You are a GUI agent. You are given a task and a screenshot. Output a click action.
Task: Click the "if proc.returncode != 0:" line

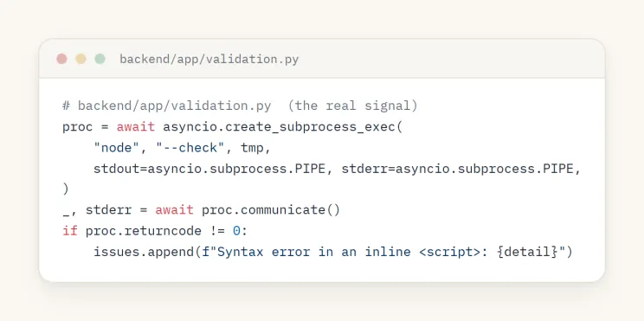coord(155,231)
